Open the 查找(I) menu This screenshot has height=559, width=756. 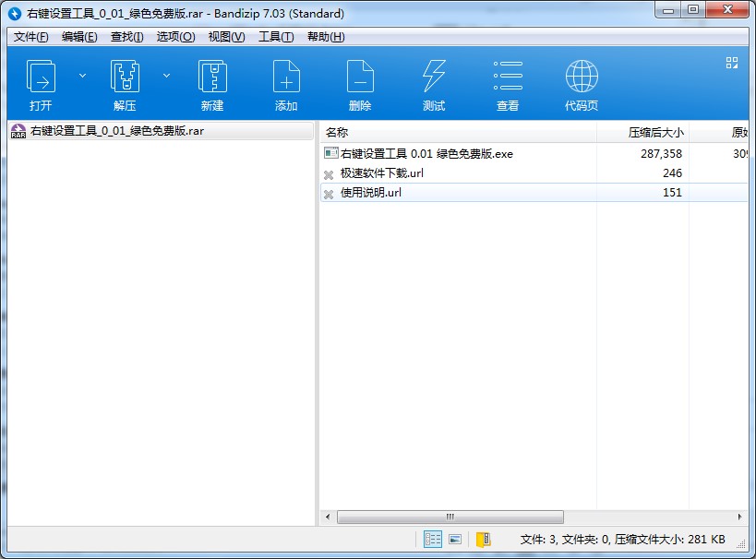126,37
